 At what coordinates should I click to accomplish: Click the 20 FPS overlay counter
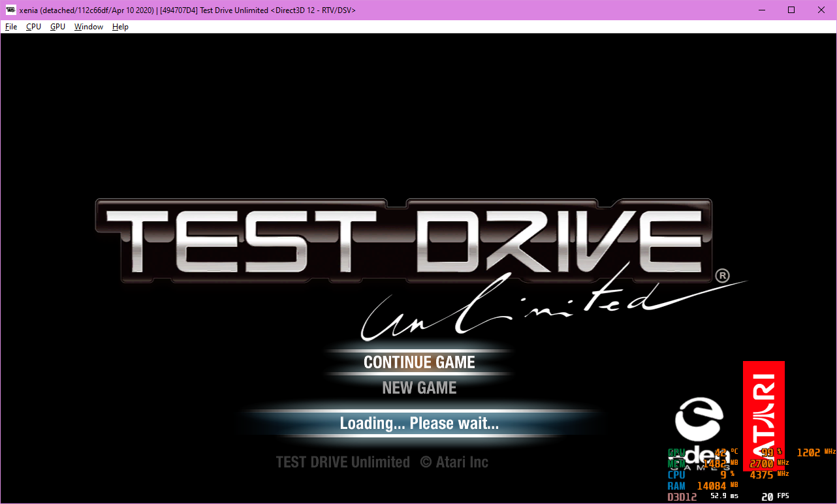coord(776,497)
